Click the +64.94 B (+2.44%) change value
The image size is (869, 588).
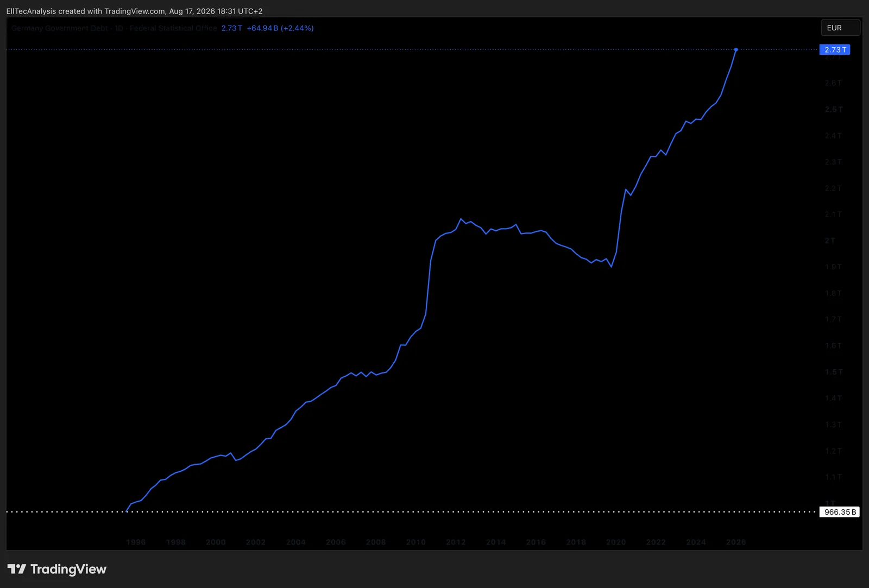pos(280,28)
